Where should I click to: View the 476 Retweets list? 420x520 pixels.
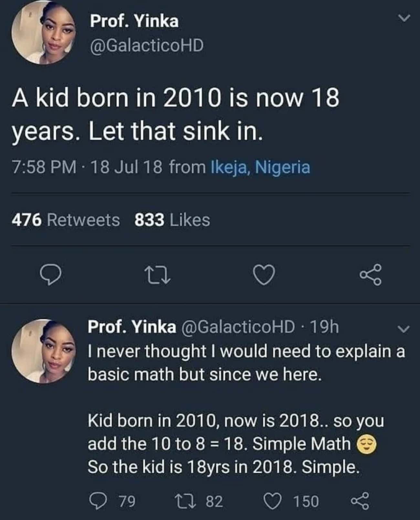pyautogui.click(x=66, y=220)
